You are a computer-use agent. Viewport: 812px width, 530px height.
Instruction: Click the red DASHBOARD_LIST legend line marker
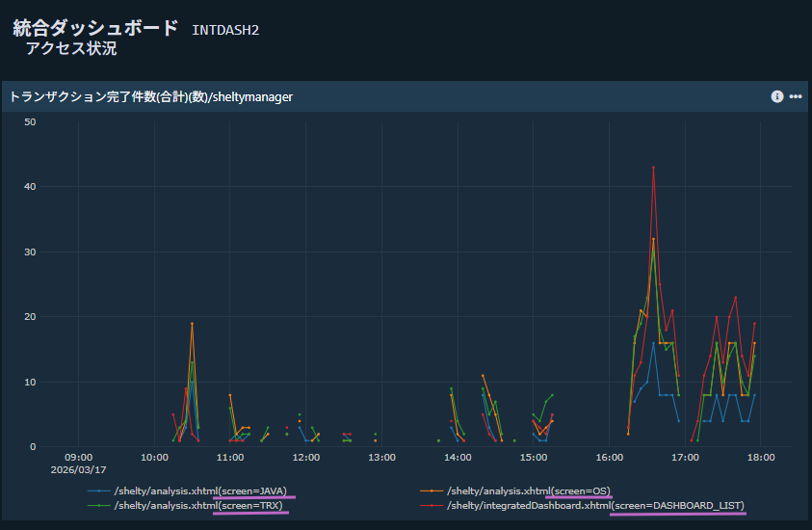click(432, 505)
